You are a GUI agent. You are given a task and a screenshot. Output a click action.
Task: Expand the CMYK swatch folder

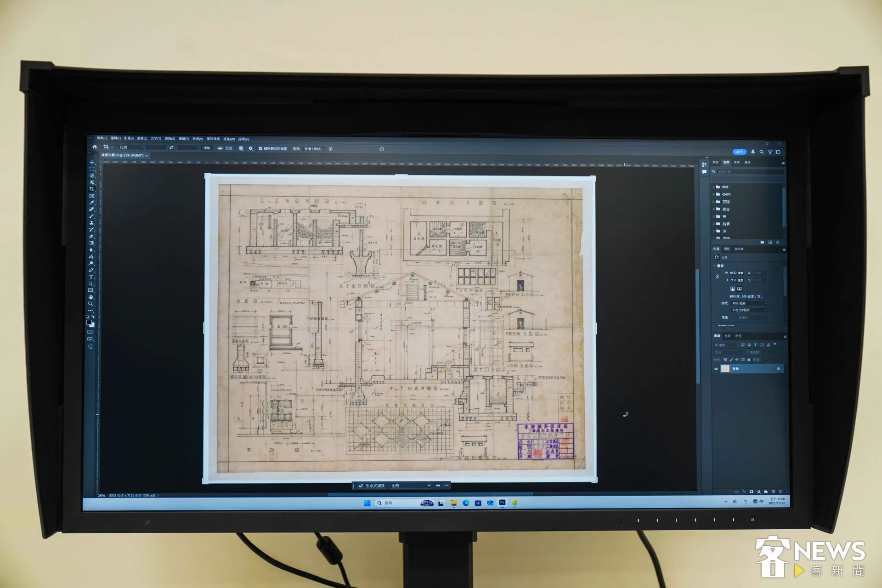point(713,194)
